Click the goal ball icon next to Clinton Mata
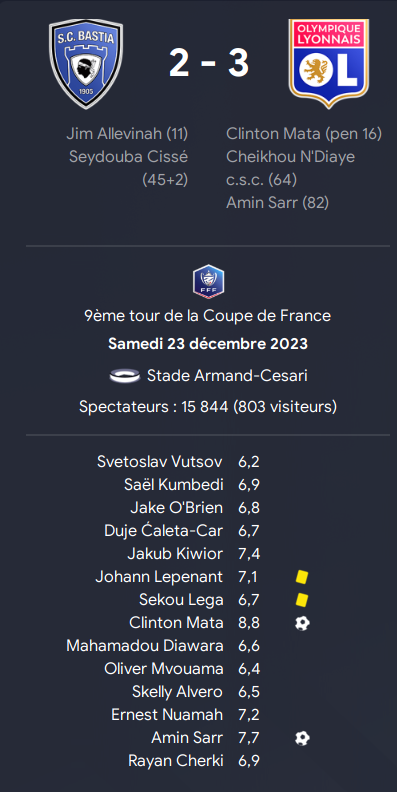The image size is (397, 792). (x=302, y=623)
